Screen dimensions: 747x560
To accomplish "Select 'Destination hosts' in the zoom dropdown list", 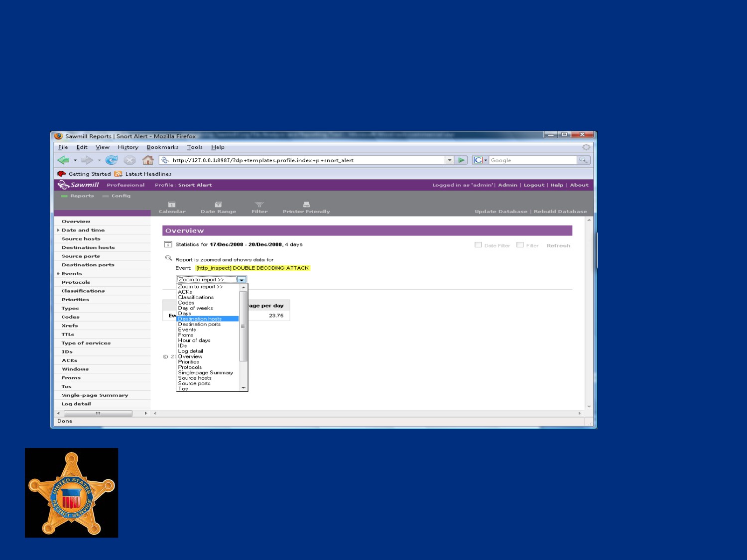I will tap(207, 319).
